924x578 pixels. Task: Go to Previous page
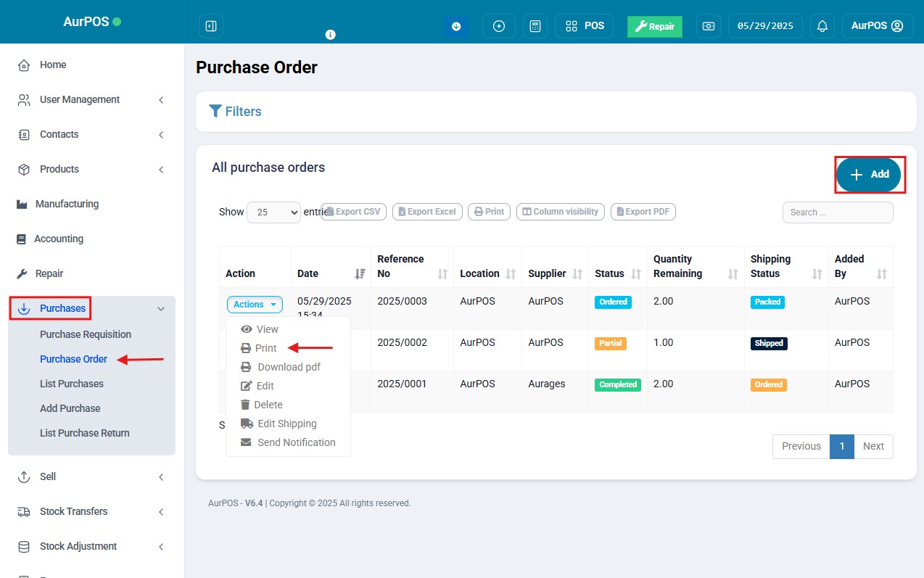(801, 446)
